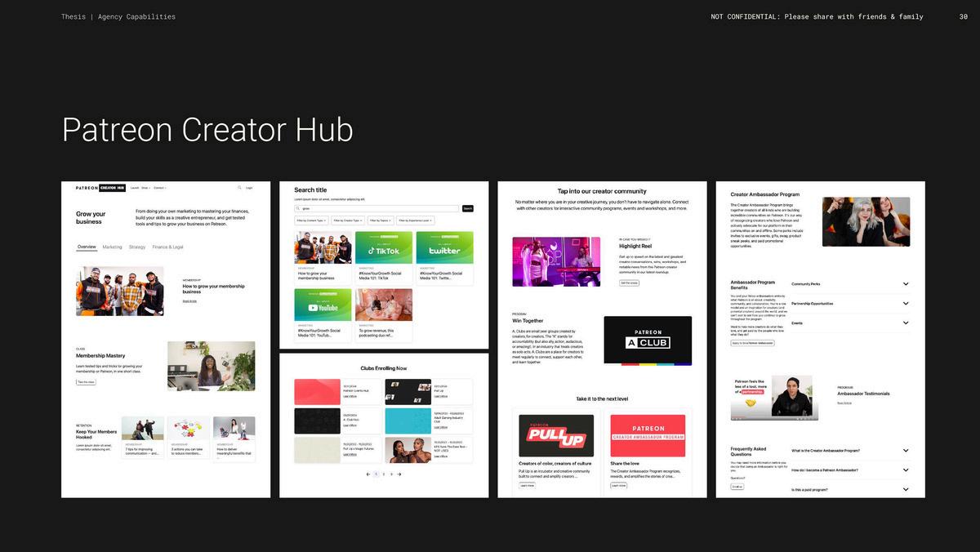Open the Filter by Experience Level dropdown
Image resolution: width=980 pixels, height=552 pixels.
(416, 220)
